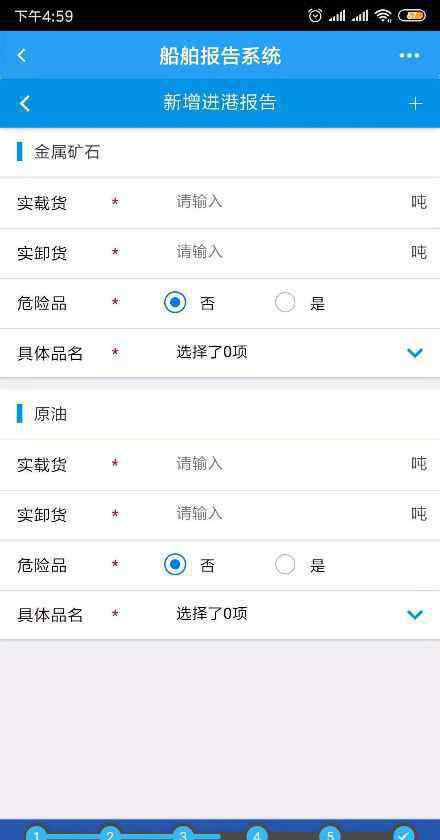Select 否 for 金属矿石 危险品

pos(175,303)
